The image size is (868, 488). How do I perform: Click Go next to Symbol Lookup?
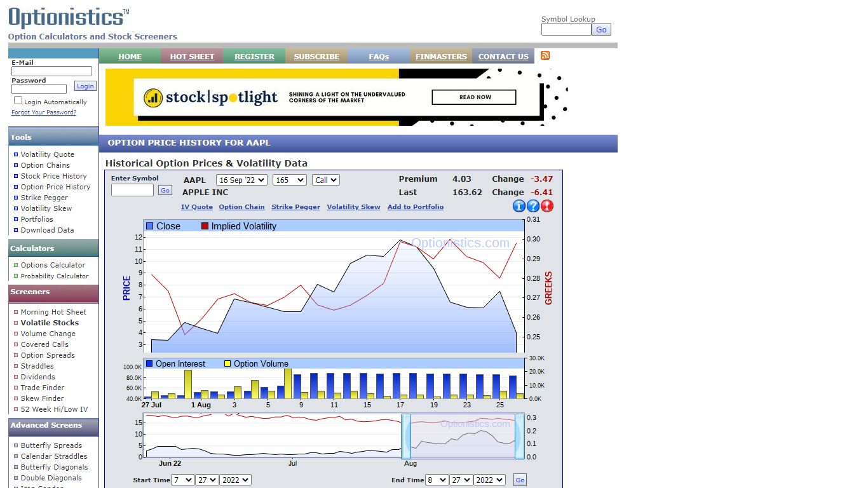click(x=601, y=29)
